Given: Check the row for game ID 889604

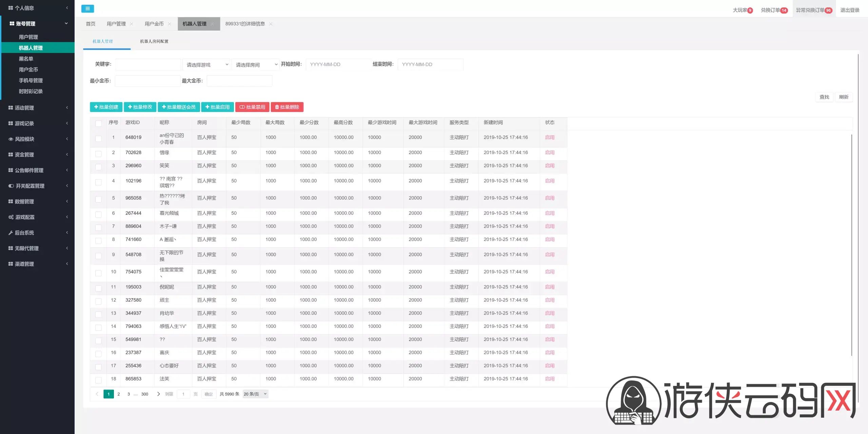Looking at the screenshot, I should [98, 228].
